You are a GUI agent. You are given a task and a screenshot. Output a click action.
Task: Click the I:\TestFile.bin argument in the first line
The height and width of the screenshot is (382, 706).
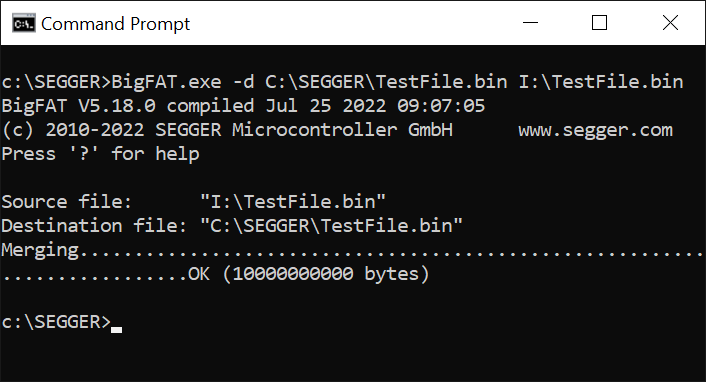601,82
